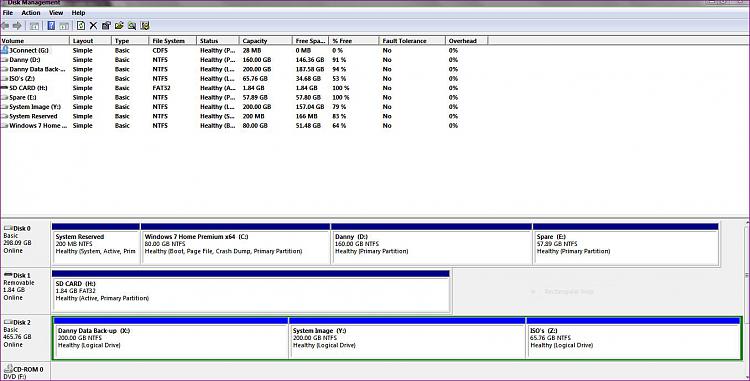Click the CDFS file system cell
The width and height of the screenshot is (750, 381).
tap(160, 50)
